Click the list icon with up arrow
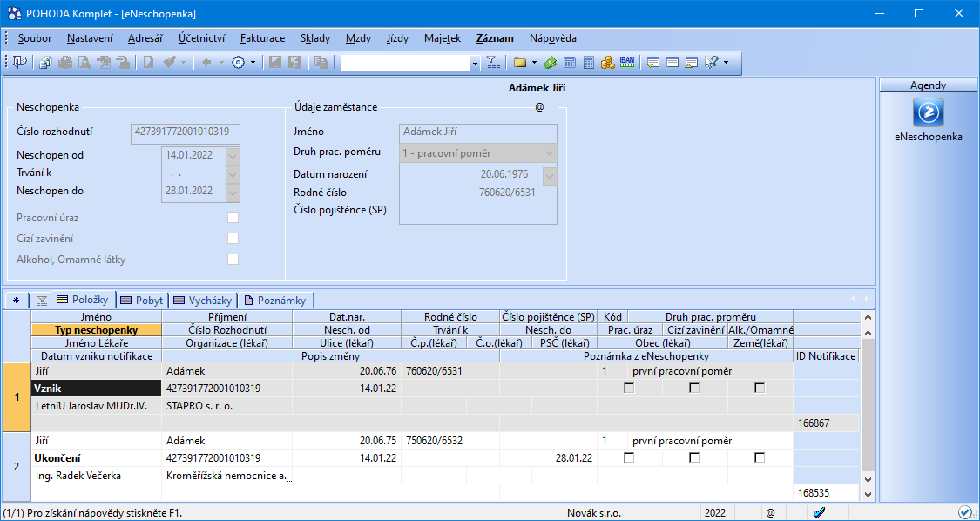Image resolution: width=980 pixels, height=521 pixels. [692, 62]
